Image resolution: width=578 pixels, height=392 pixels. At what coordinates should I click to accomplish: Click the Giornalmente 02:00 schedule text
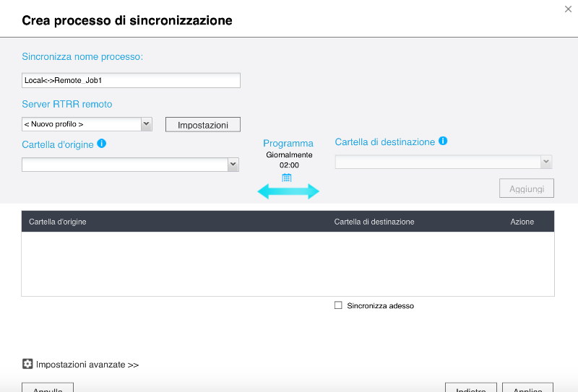289,160
